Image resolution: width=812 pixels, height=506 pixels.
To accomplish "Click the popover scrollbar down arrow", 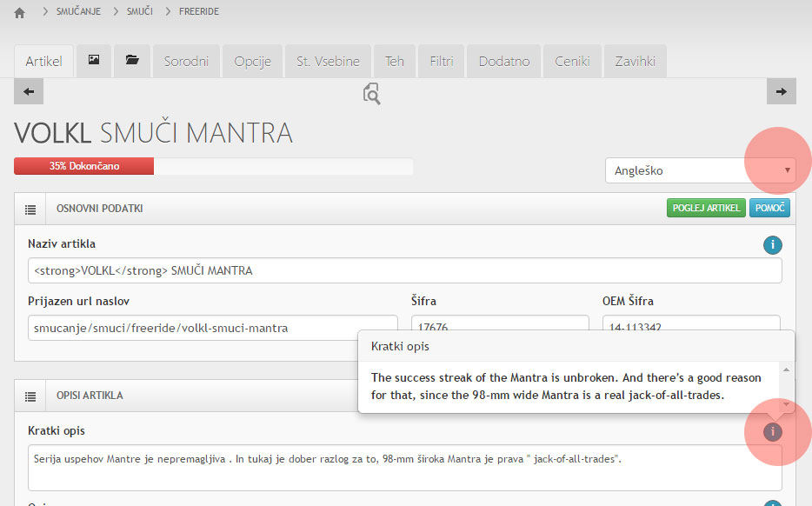I will point(786,404).
